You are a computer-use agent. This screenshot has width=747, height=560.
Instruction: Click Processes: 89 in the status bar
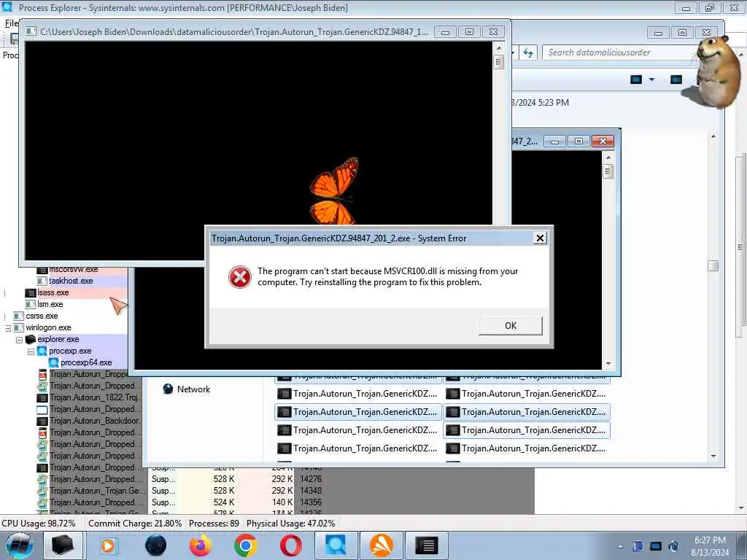coord(214,524)
